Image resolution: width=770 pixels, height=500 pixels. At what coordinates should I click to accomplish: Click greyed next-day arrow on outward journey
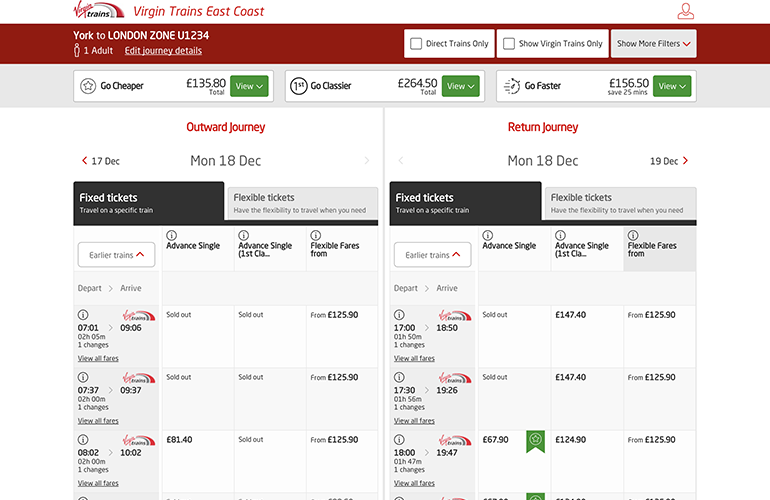[x=366, y=160]
